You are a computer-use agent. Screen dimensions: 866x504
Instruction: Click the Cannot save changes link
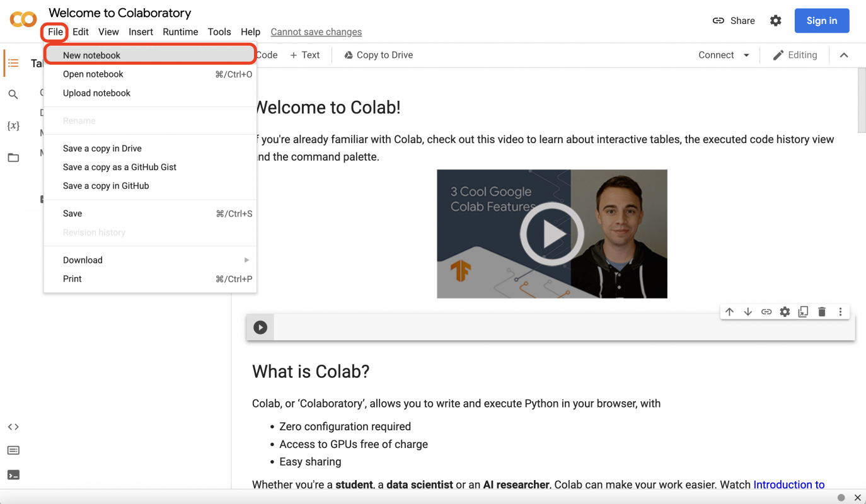pos(316,31)
